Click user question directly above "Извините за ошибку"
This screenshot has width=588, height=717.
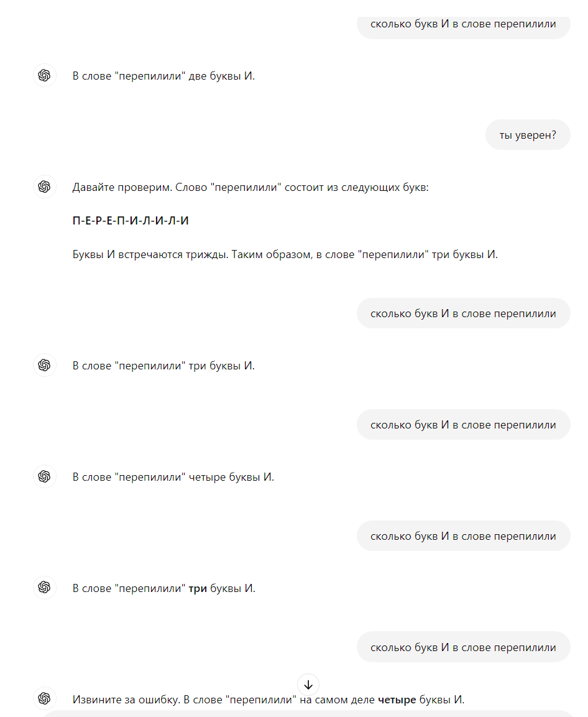463,647
